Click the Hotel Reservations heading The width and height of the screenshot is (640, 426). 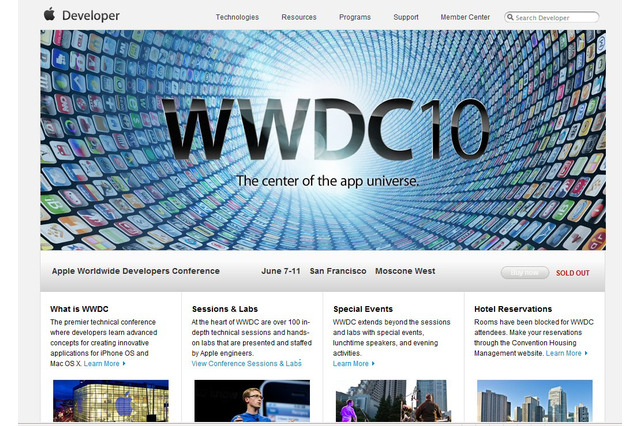tap(513, 309)
